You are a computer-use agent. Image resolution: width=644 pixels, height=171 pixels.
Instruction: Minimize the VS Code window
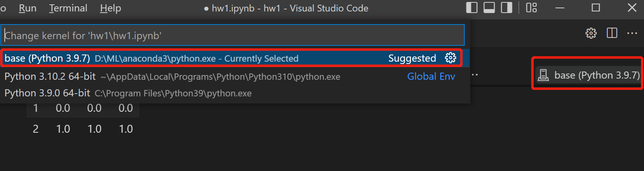click(x=560, y=8)
